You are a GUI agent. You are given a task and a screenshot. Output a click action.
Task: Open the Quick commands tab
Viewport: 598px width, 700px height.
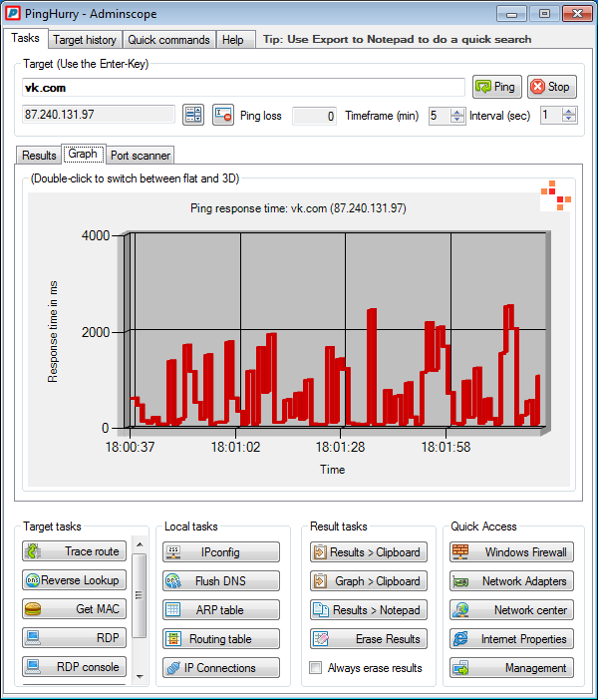click(168, 40)
